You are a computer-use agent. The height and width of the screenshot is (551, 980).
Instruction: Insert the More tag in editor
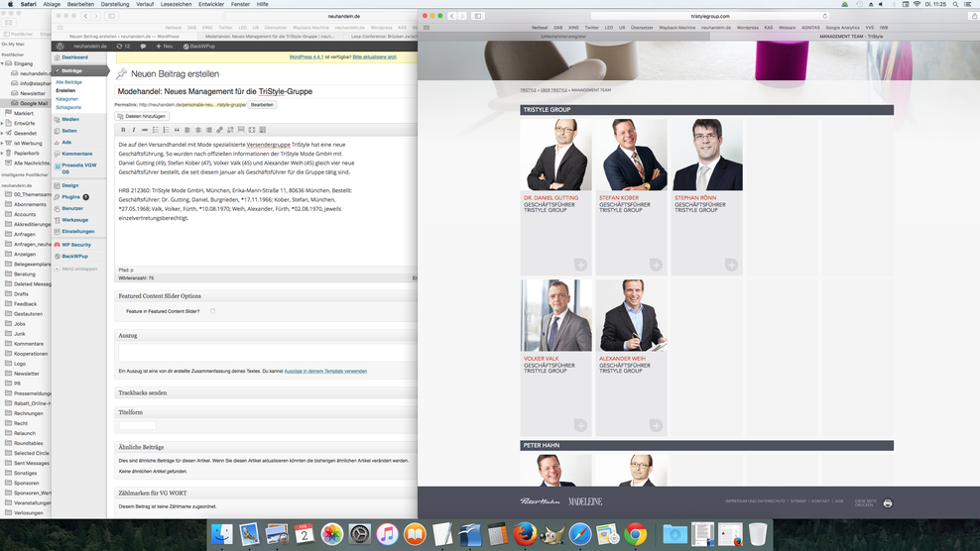coord(241,130)
